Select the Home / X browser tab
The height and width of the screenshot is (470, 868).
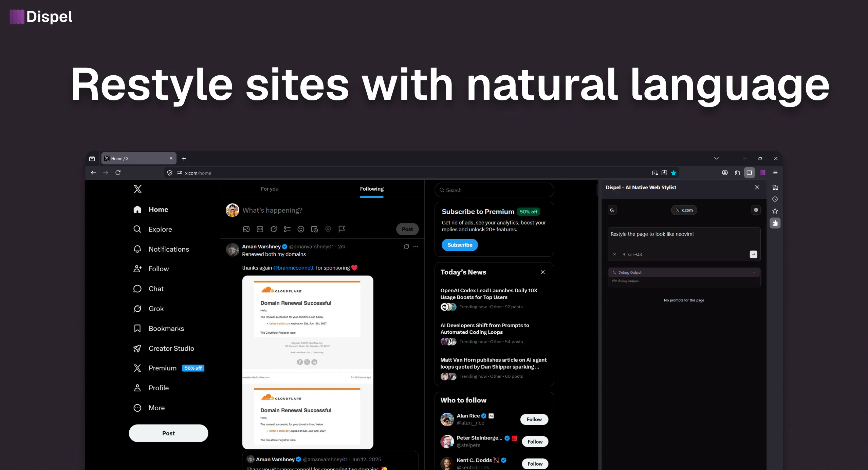coord(139,158)
